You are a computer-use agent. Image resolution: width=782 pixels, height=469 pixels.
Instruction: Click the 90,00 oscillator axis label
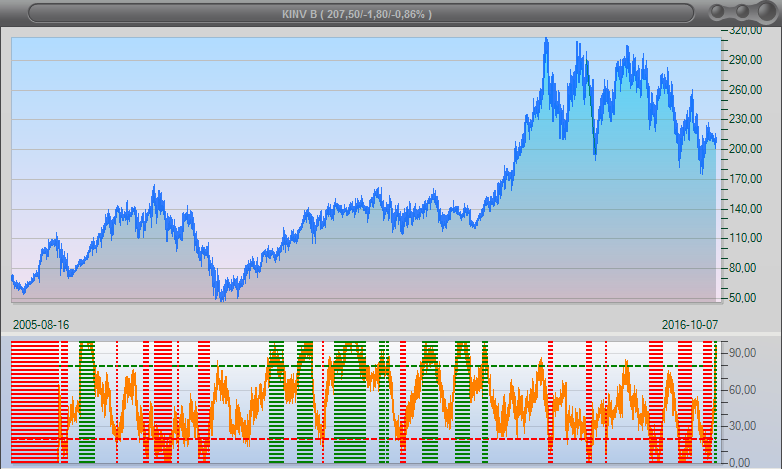pyautogui.click(x=743, y=353)
